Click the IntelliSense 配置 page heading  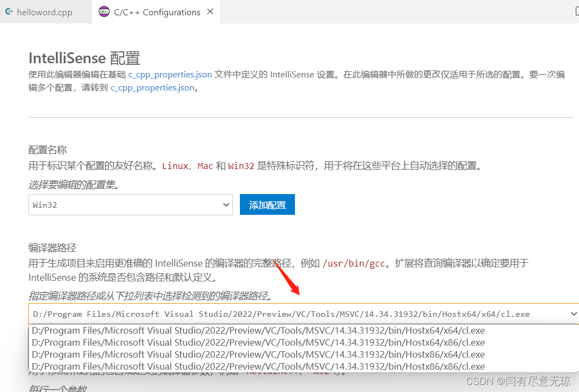point(85,57)
